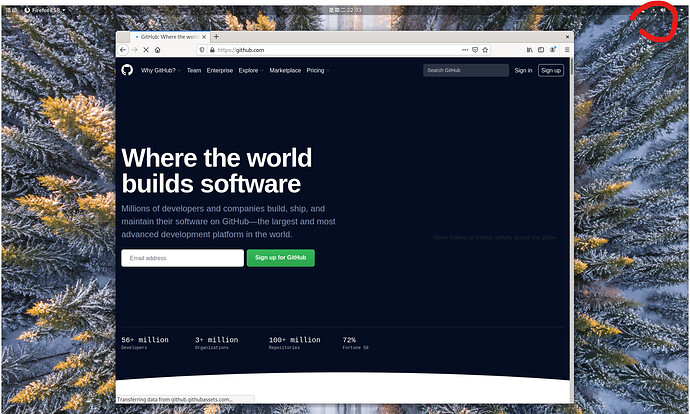Click the volume icon in system tray

pyautogui.click(x=663, y=11)
